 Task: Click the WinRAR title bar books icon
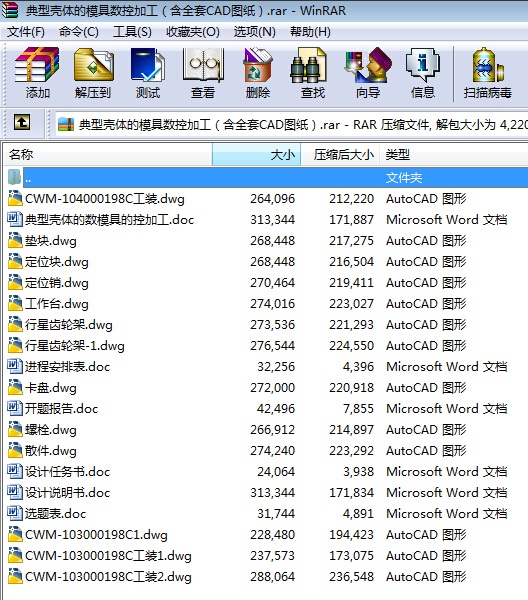click(x=10, y=10)
